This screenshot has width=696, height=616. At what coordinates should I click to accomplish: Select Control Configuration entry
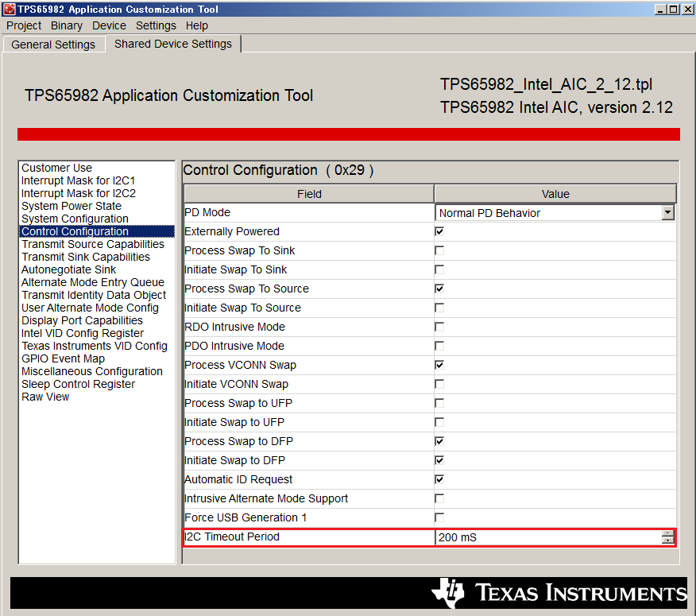click(x=97, y=231)
